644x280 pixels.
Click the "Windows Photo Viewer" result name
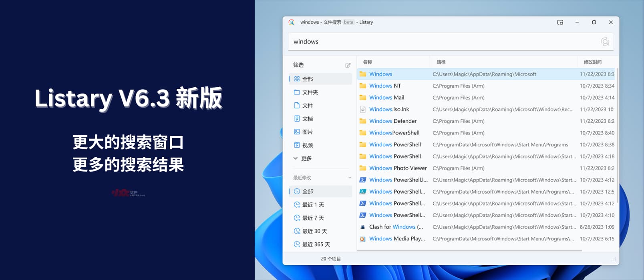tap(398, 168)
